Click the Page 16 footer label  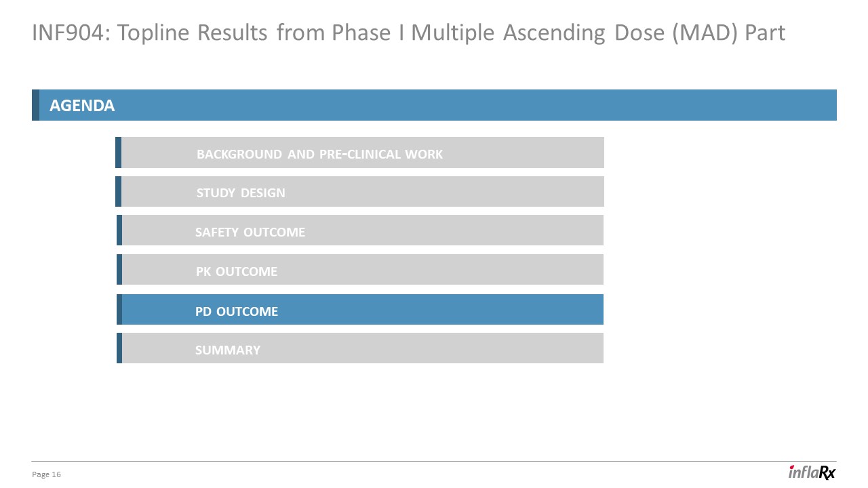click(x=47, y=474)
